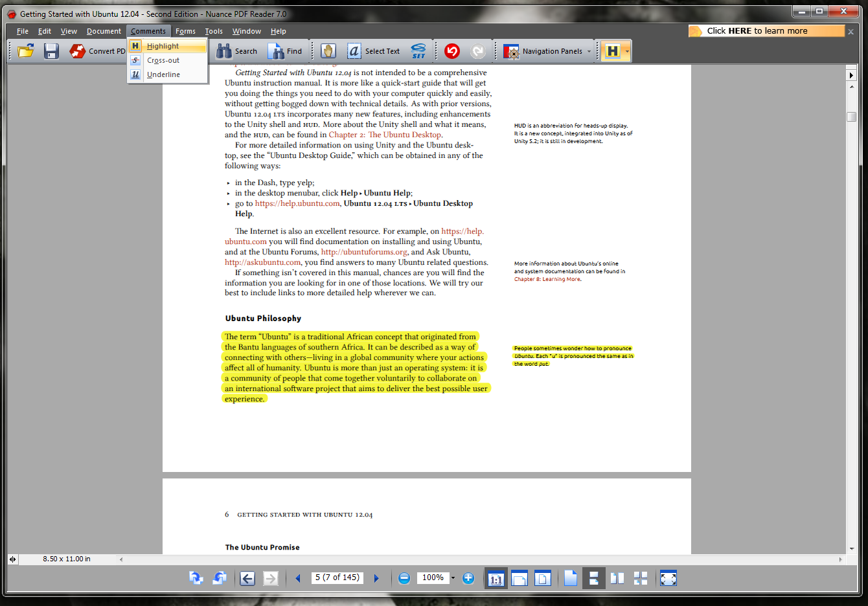Switch to continuous page layout

(x=593, y=578)
